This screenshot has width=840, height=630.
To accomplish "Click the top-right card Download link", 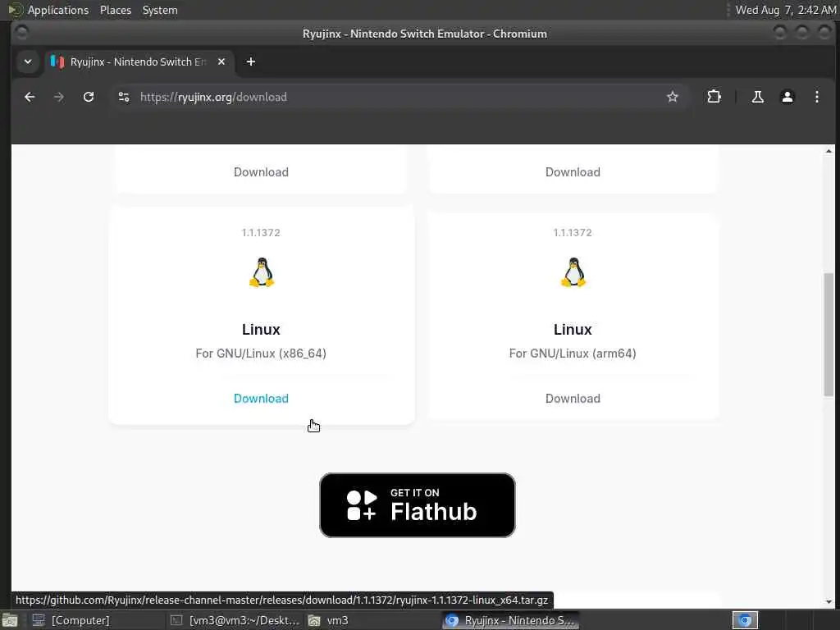I will 573,172.
